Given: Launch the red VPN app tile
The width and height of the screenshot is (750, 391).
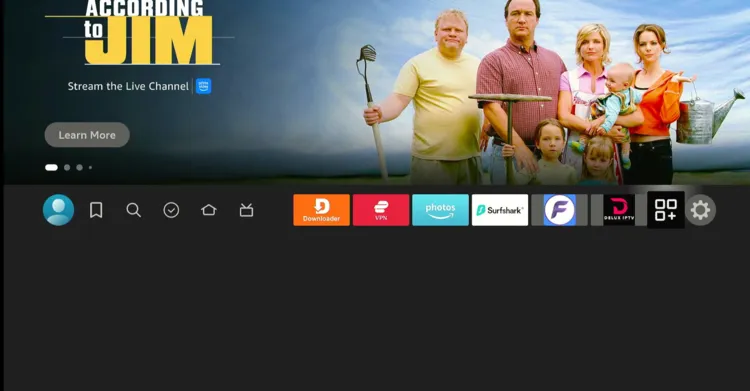Looking at the screenshot, I should 381,210.
